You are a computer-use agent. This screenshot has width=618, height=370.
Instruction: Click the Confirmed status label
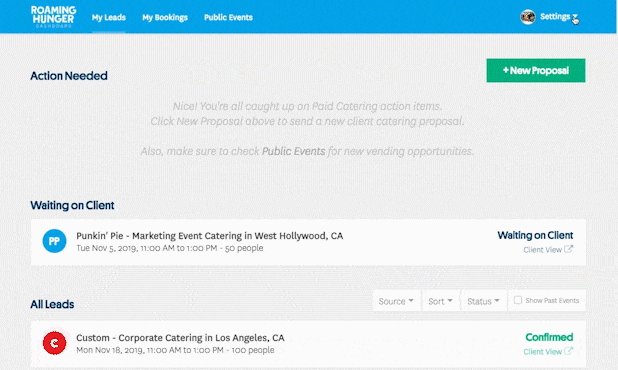549,337
